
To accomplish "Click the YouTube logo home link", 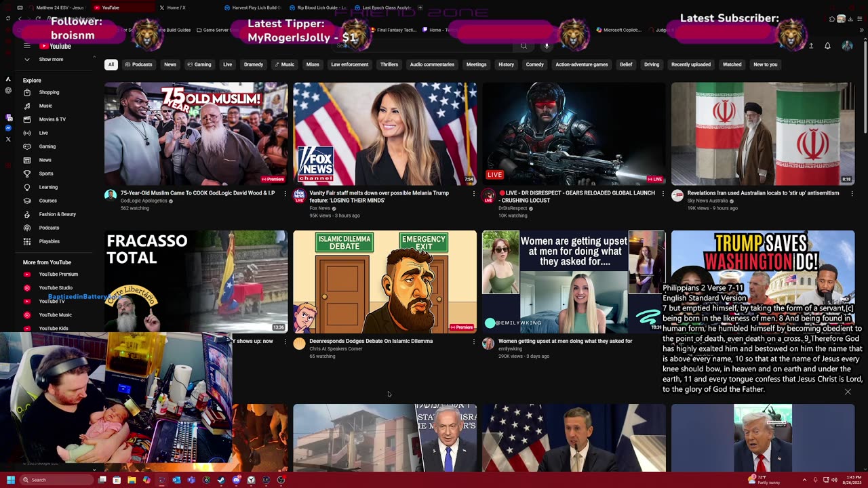I will pyautogui.click(x=55, y=46).
